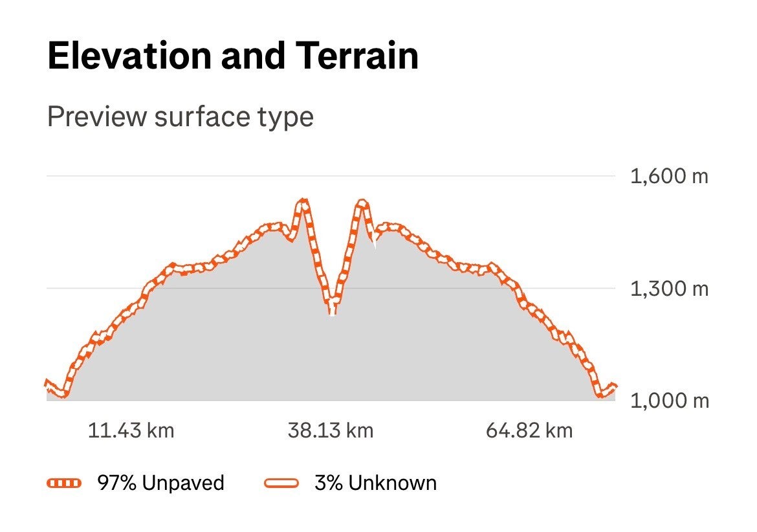Click the striped Unpaved legend icon
Screen dimensions: 757x532
(x=64, y=483)
